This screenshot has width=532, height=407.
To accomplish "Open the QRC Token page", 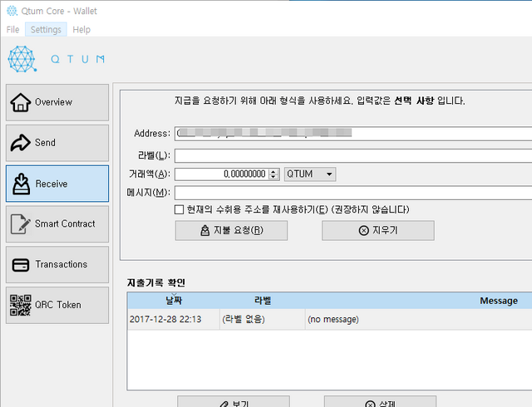I will click(x=57, y=306).
